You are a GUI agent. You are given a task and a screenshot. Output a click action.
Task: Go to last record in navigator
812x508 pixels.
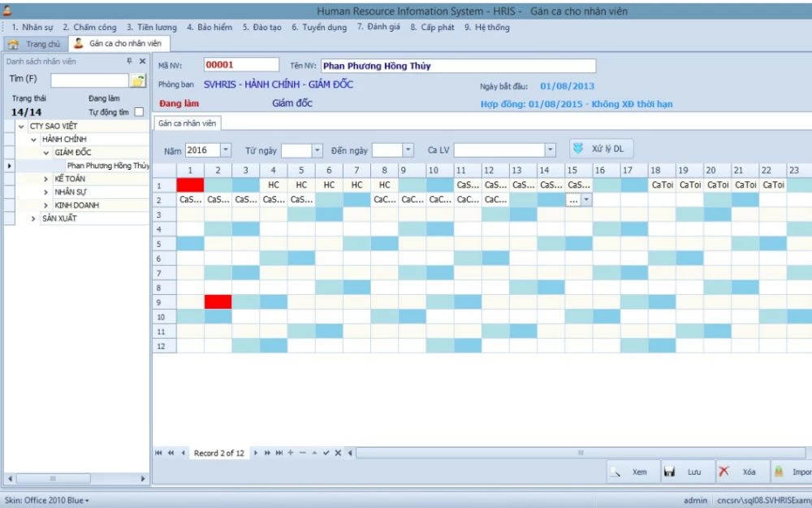[x=279, y=453]
